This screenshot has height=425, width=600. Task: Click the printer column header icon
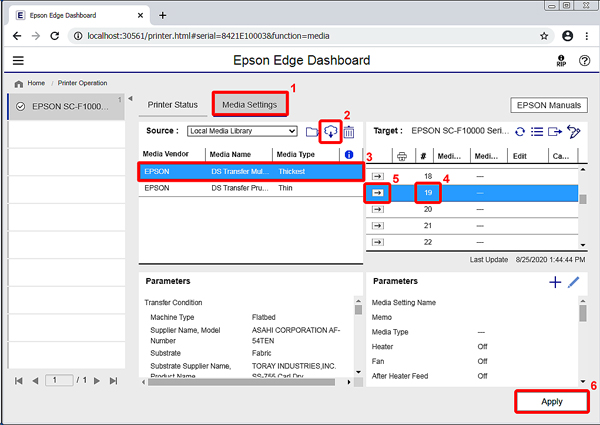tap(402, 156)
